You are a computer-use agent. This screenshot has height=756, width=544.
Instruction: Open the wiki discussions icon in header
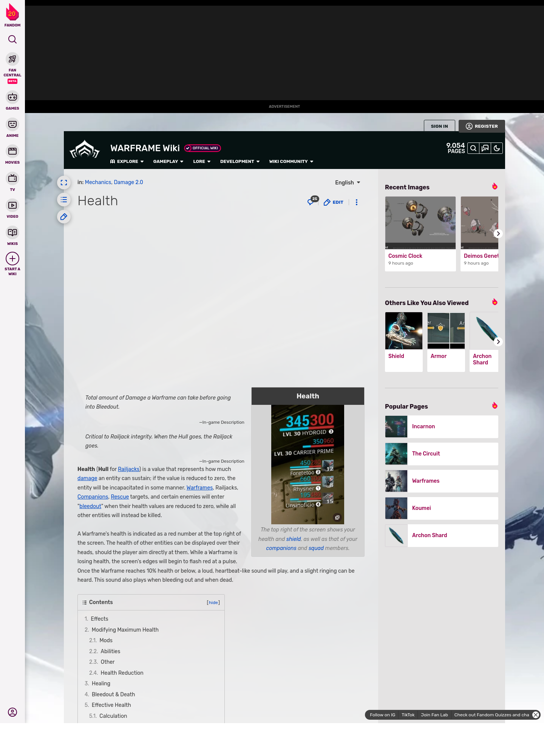click(x=485, y=148)
